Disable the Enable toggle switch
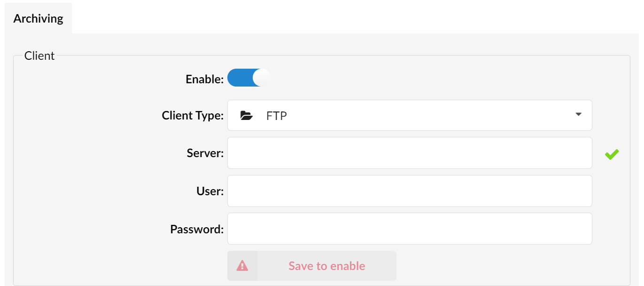This screenshot has width=644, height=286. coord(249,78)
